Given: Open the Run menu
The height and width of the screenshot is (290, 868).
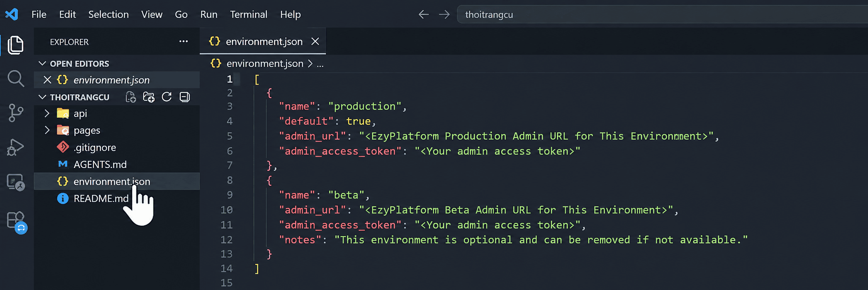Looking at the screenshot, I should coord(209,14).
